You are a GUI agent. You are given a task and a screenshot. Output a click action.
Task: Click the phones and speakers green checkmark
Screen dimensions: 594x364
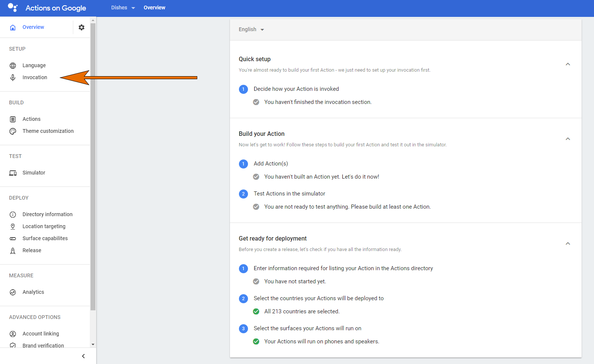pyautogui.click(x=256, y=341)
